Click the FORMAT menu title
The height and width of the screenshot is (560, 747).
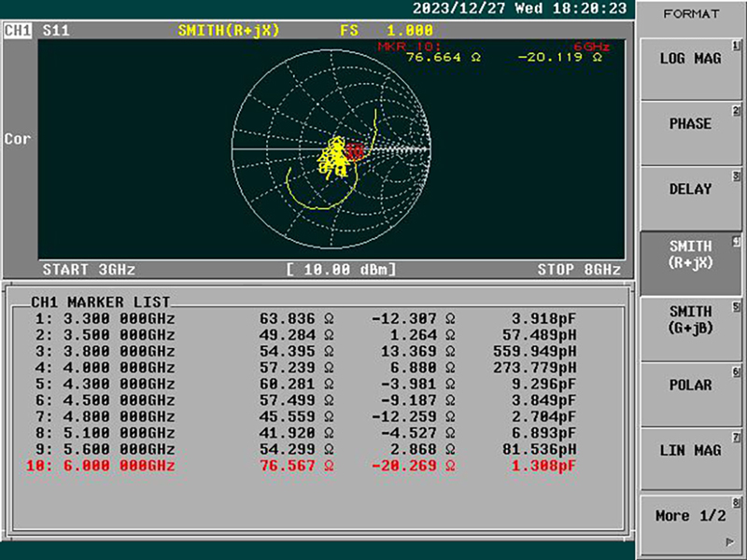pyautogui.click(x=691, y=14)
